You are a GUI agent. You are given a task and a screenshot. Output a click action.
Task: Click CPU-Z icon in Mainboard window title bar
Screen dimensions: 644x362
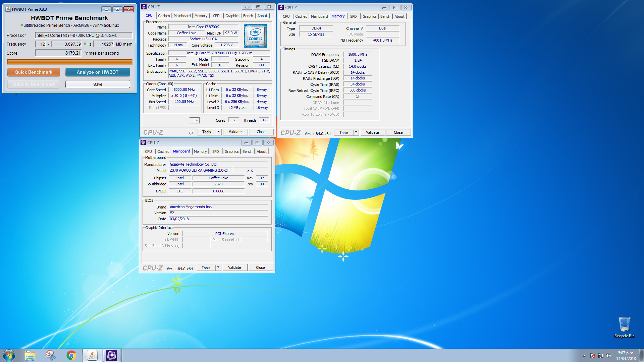coord(143,142)
